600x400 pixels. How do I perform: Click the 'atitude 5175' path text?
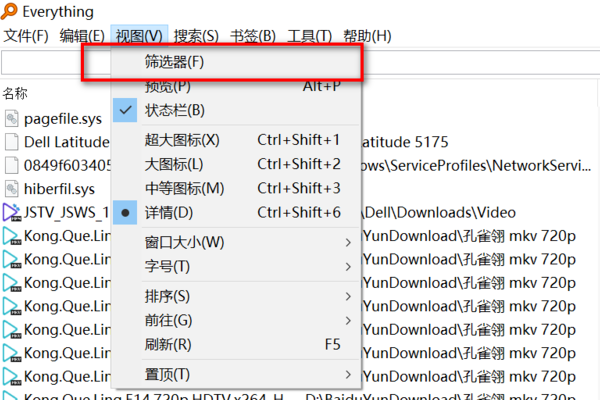click(x=405, y=142)
